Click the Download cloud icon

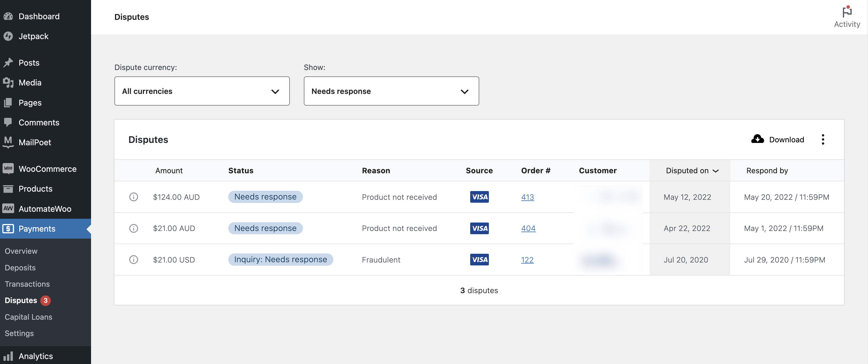pyautogui.click(x=757, y=139)
